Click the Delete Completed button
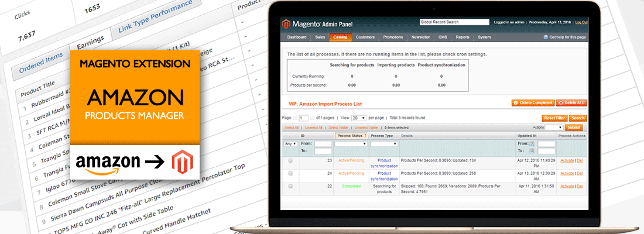 (x=533, y=102)
